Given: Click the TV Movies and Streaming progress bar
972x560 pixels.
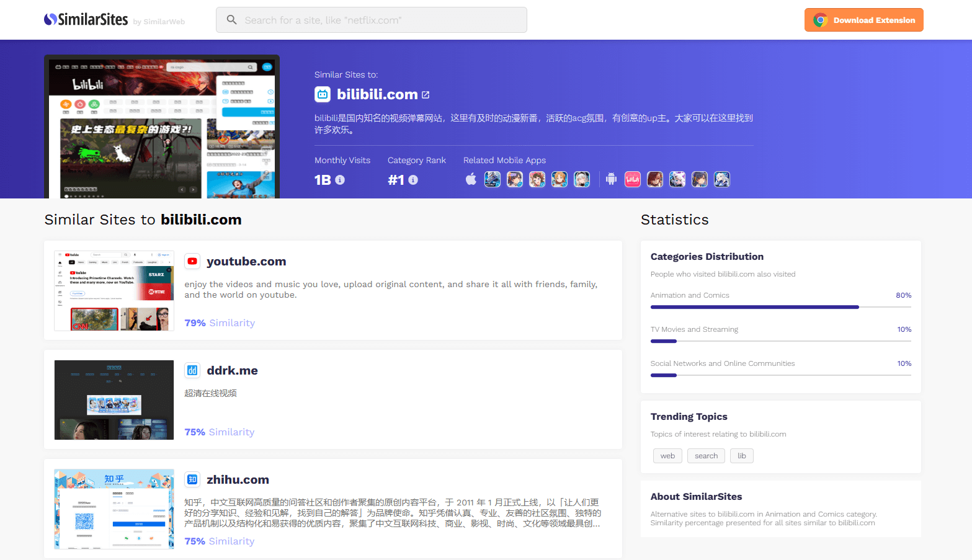Looking at the screenshot, I should (x=781, y=341).
